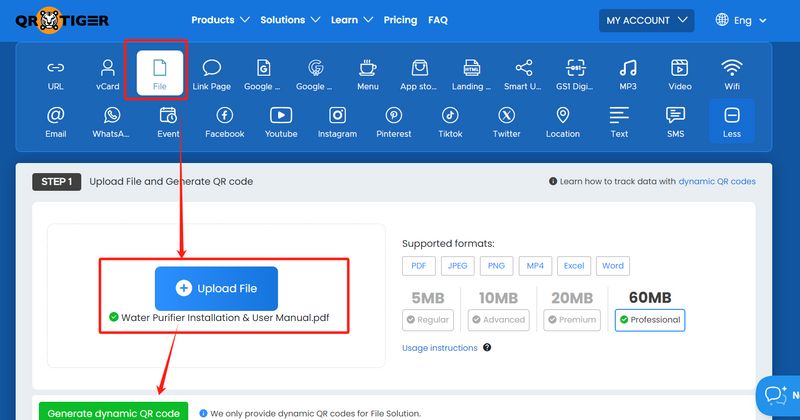Click the uploaded Water Purifier manual filename
Screen dimensions: 800x420
(225, 317)
